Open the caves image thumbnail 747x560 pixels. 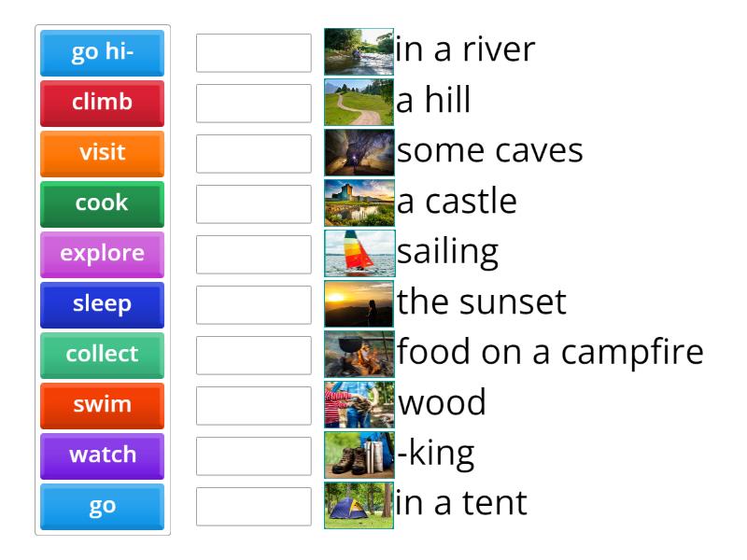click(x=359, y=153)
